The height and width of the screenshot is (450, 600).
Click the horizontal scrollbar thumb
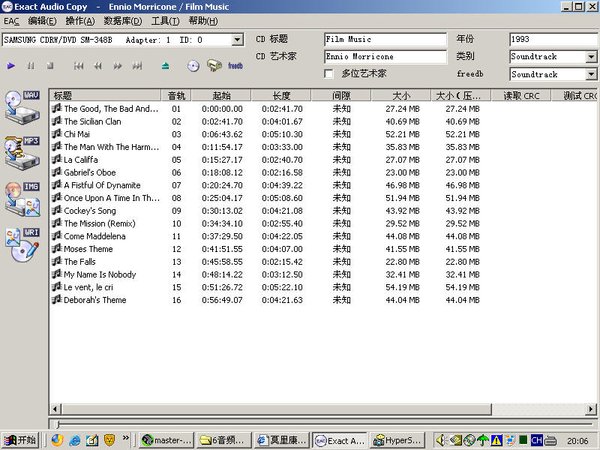(x=276, y=409)
